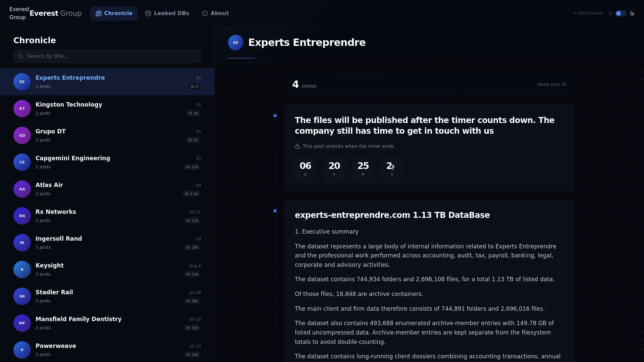
Task: Click the timeline dot beside the DataBase post
Action: pos(275,211)
